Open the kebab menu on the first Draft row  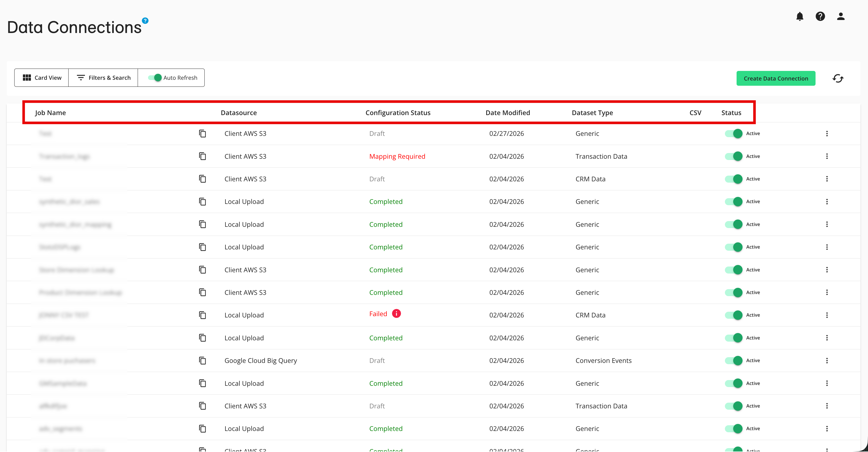(x=827, y=134)
